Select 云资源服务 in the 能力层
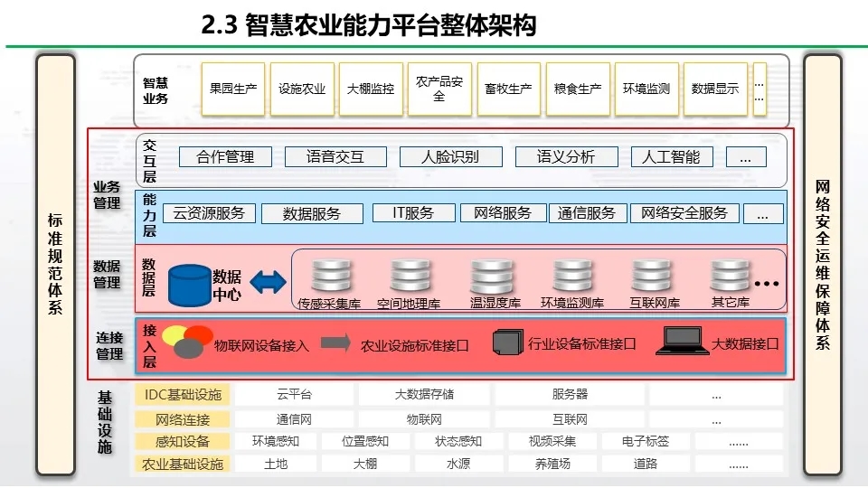 (x=209, y=213)
